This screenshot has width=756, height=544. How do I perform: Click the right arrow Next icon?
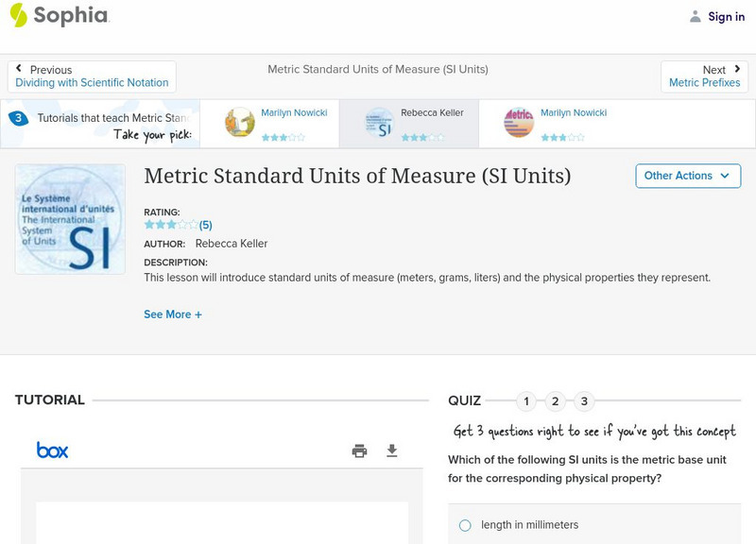736,70
